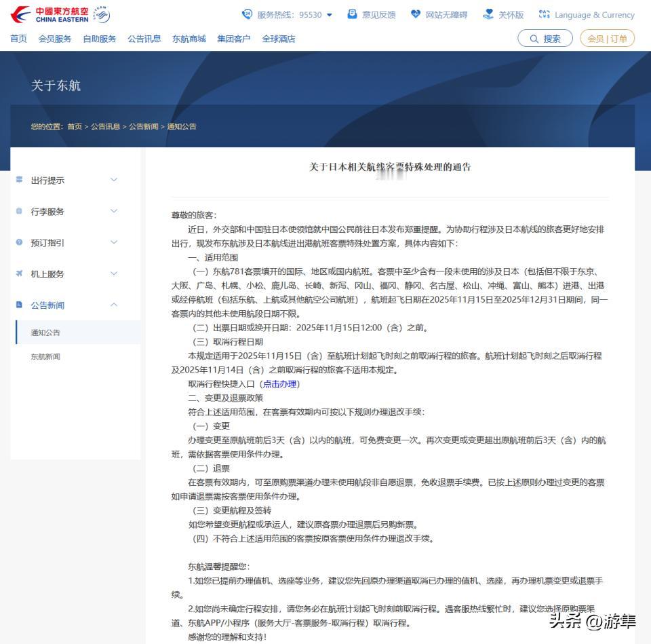Image resolution: width=651 pixels, height=644 pixels.
Task: Click the 机上服务 sidebar label
Action: tap(47, 273)
